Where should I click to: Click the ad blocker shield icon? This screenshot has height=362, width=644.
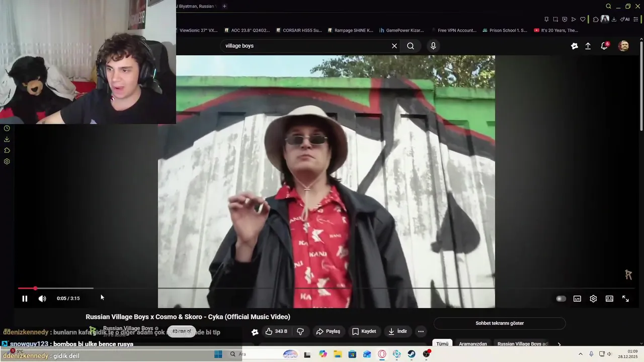pos(565,19)
